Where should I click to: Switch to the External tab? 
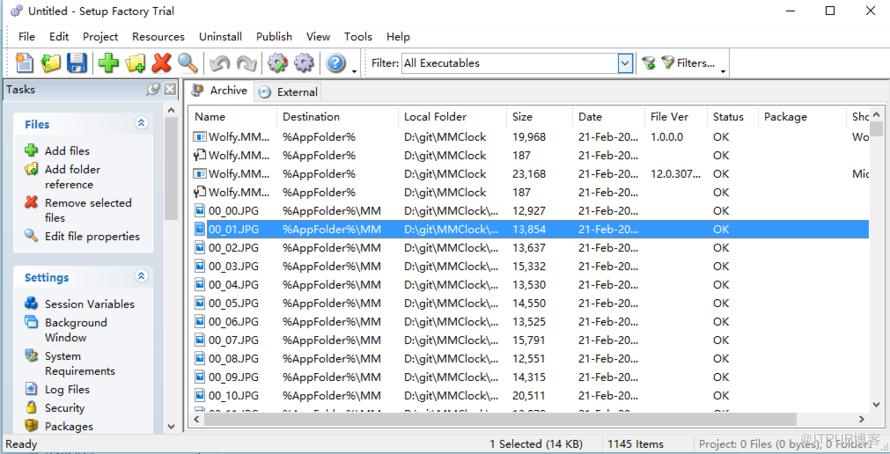pos(288,92)
